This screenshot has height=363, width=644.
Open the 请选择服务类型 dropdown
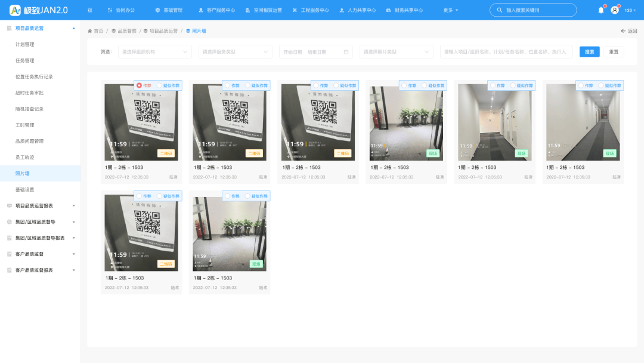pyautogui.click(x=235, y=52)
